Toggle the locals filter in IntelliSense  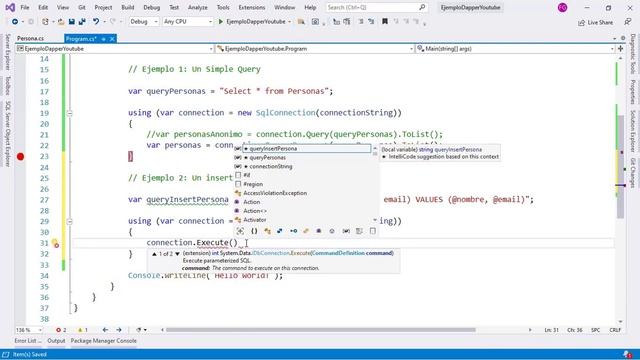[x=346, y=231]
